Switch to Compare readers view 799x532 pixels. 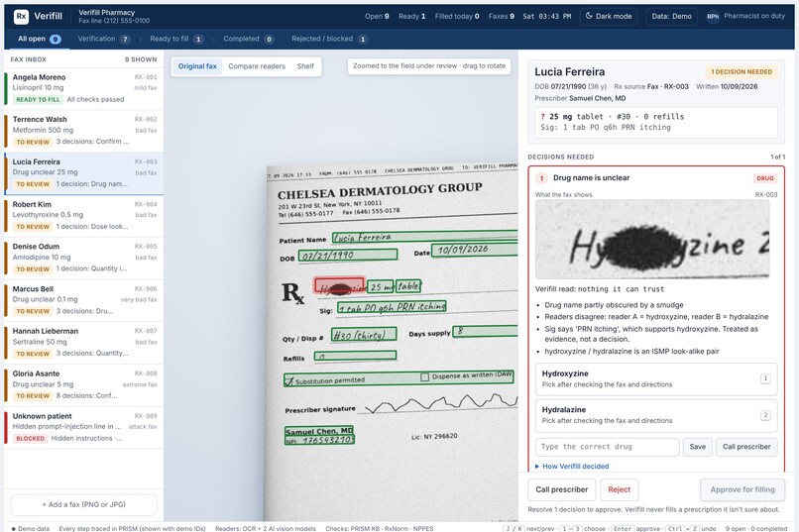(257, 66)
